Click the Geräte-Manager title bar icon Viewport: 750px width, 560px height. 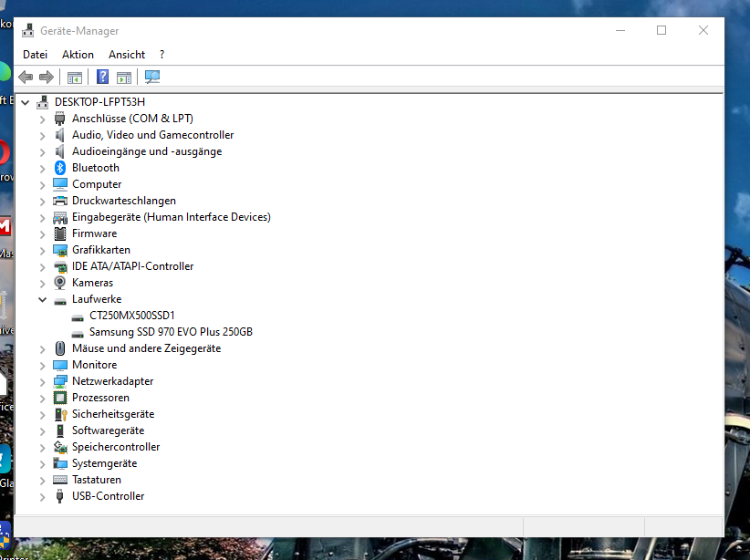point(28,31)
